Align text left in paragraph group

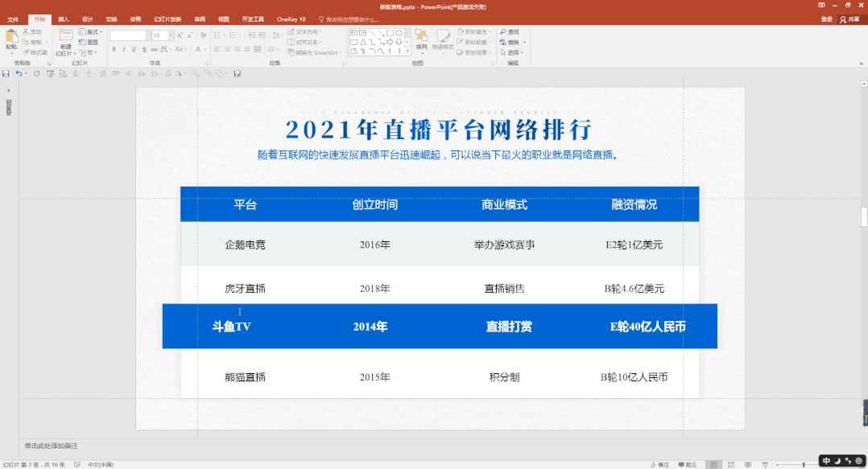217,49
